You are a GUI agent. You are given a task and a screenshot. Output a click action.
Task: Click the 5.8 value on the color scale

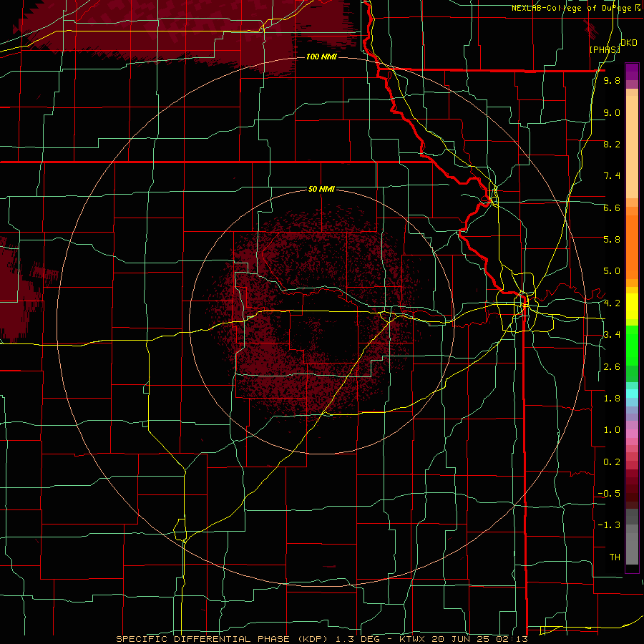coord(612,239)
